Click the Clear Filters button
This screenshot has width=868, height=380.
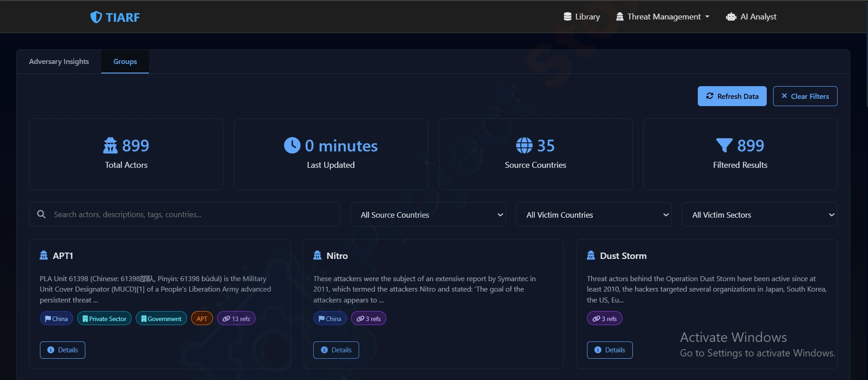pyautogui.click(x=805, y=96)
